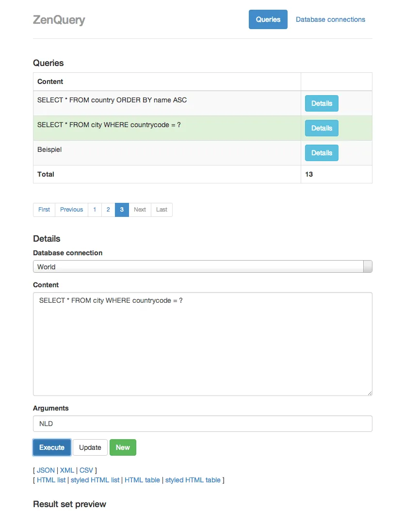Open Details for the city query

pos(322,128)
